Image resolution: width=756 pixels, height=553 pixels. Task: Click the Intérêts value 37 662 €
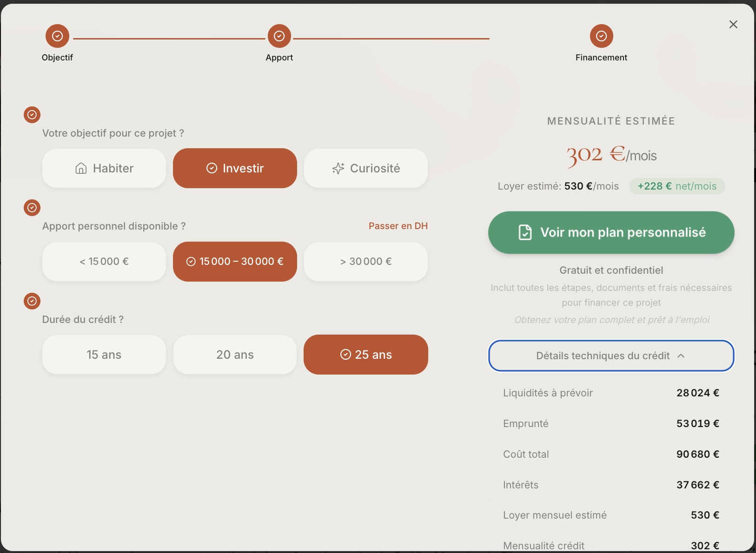click(x=697, y=485)
